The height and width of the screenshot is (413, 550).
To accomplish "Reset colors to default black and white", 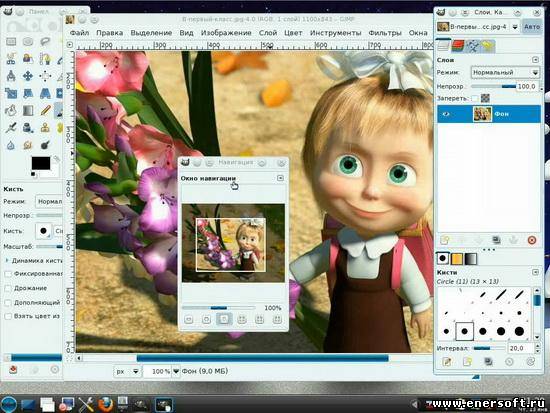I will [x=33, y=174].
